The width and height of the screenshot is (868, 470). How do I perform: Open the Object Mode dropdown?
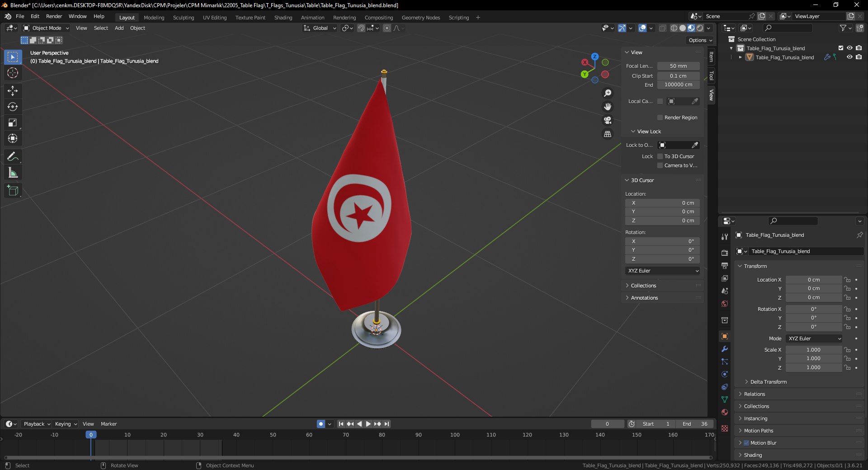point(46,28)
